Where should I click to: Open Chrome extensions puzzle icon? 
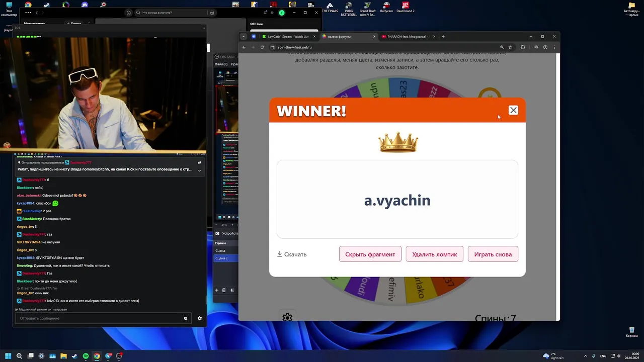[523, 47]
